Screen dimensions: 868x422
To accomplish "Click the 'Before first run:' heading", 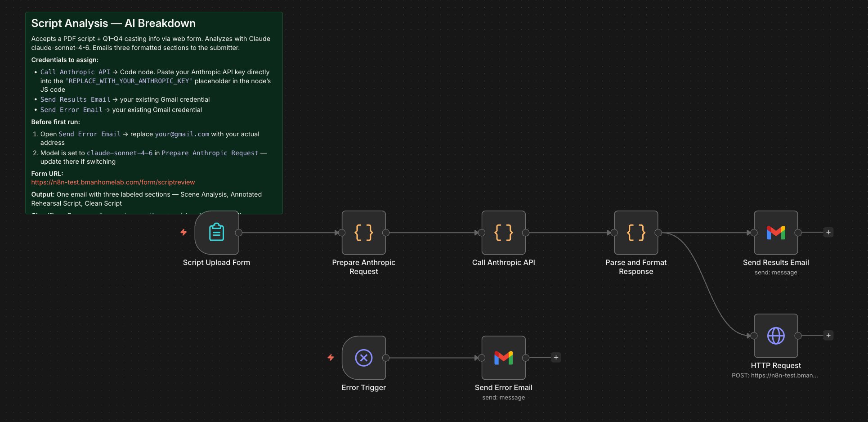I will 55,122.
